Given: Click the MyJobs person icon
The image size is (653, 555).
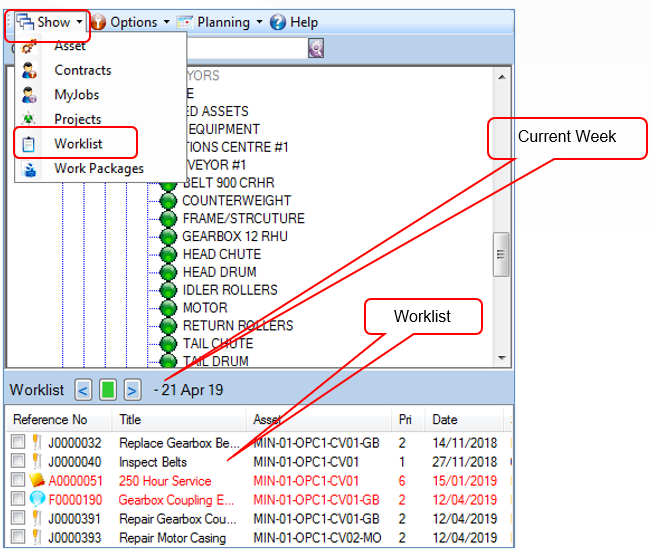Looking at the screenshot, I should pyautogui.click(x=29, y=95).
